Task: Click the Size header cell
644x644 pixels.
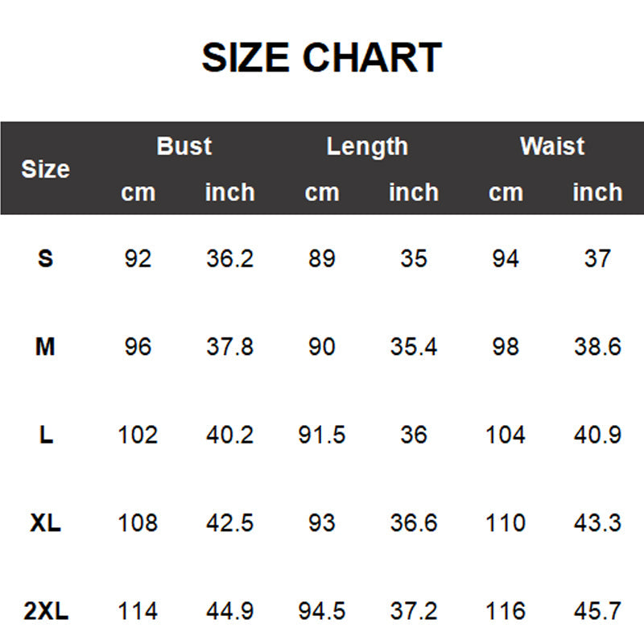Action: [45, 170]
